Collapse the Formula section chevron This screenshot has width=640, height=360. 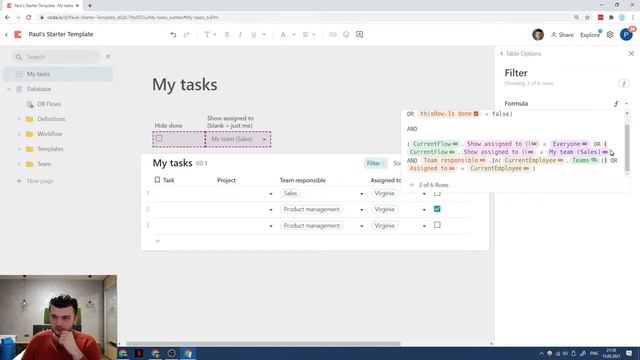[627, 104]
